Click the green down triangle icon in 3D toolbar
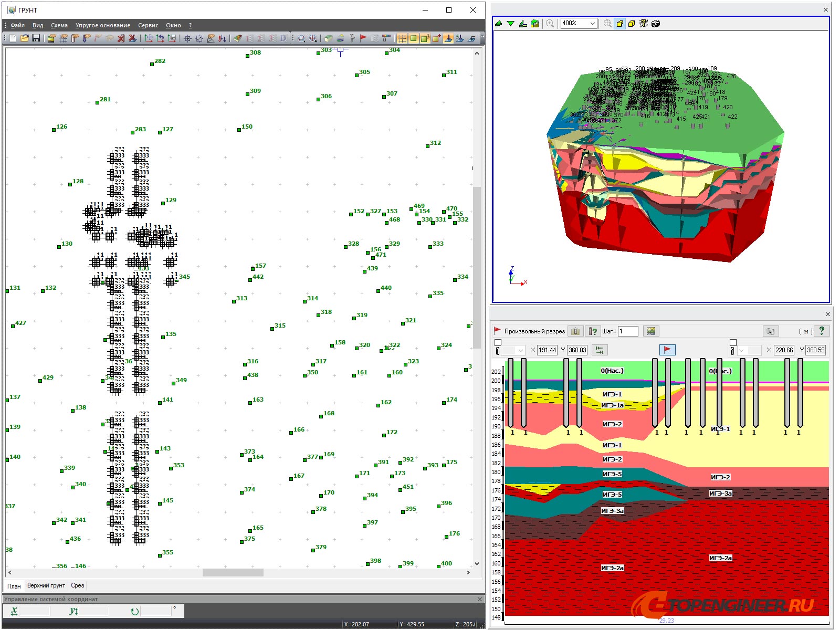The width and height of the screenshot is (840, 630). click(510, 24)
